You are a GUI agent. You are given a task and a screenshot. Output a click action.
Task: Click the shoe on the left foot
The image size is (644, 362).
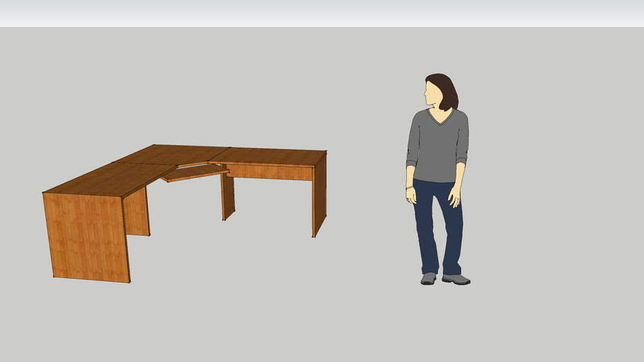pyautogui.click(x=428, y=279)
